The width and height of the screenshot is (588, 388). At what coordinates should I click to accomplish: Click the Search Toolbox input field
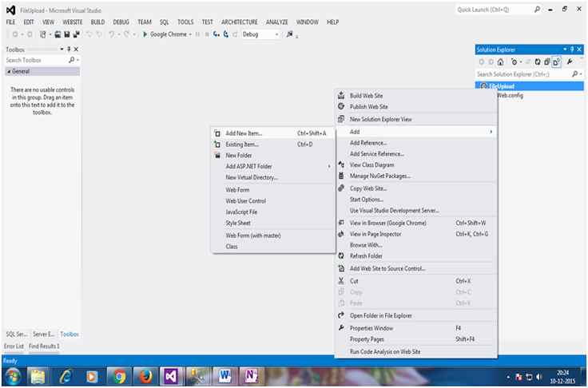(x=37, y=60)
